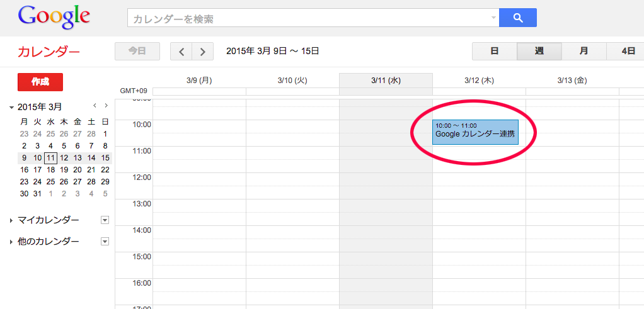Image resolution: width=644 pixels, height=309 pixels.
Task: Select the 3/12 (木) column header
Action: (x=479, y=81)
